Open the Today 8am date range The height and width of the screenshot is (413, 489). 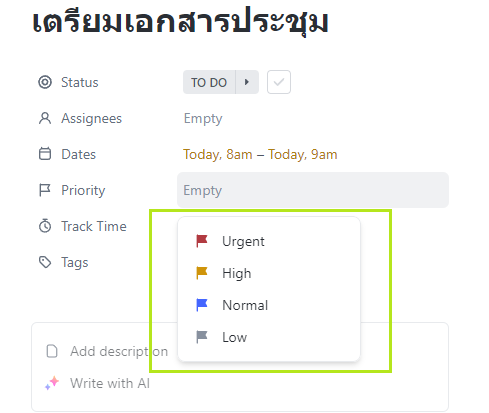tap(260, 154)
